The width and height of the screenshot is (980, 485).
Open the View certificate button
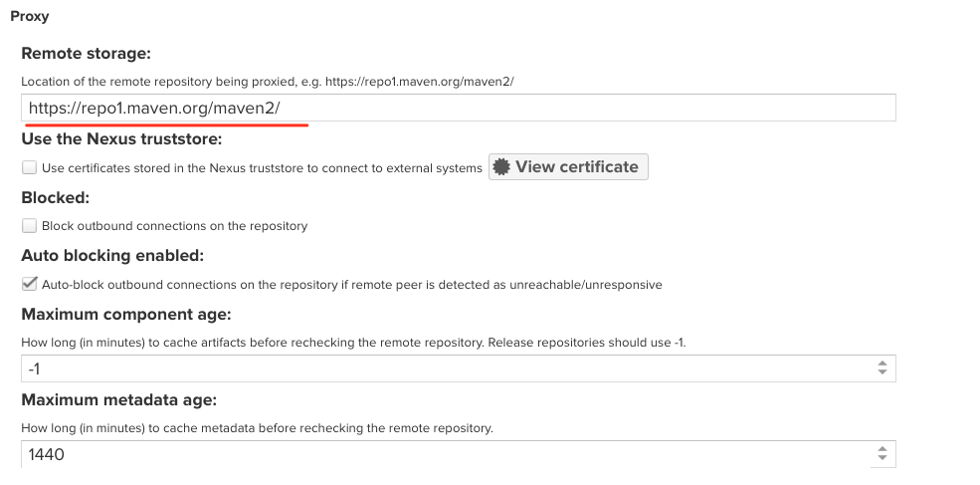point(568,167)
